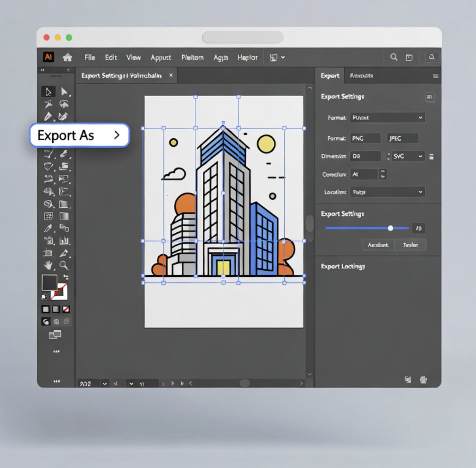This screenshot has width=476, height=468.
Task: Click the search icon in top bar
Action: pos(394,57)
